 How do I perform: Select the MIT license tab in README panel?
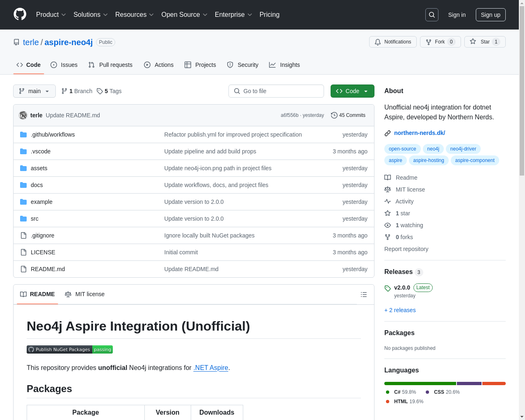coord(84,294)
